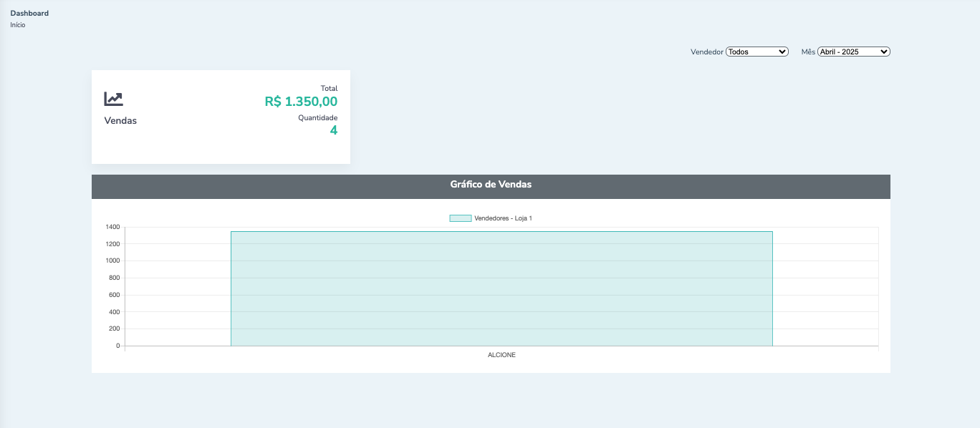
Task: Click the Vendas card label
Action: point(120,121)
